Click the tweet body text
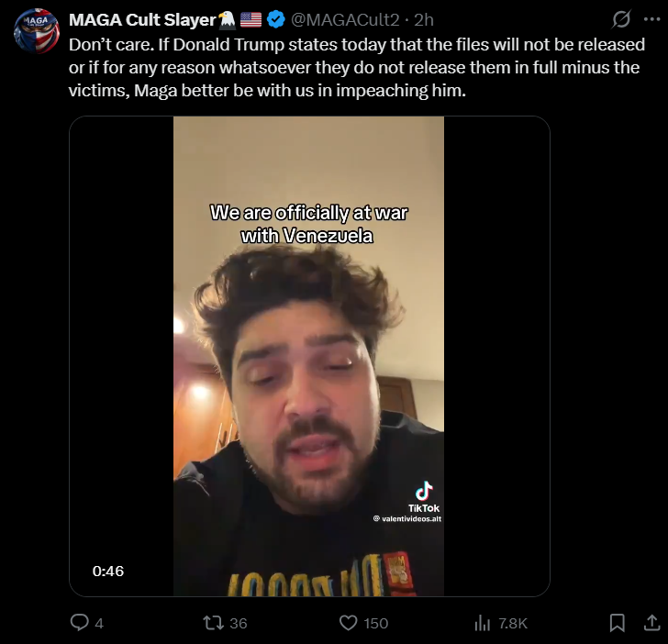Viewport: 668px width, 644px height. (x=357, y=67)
